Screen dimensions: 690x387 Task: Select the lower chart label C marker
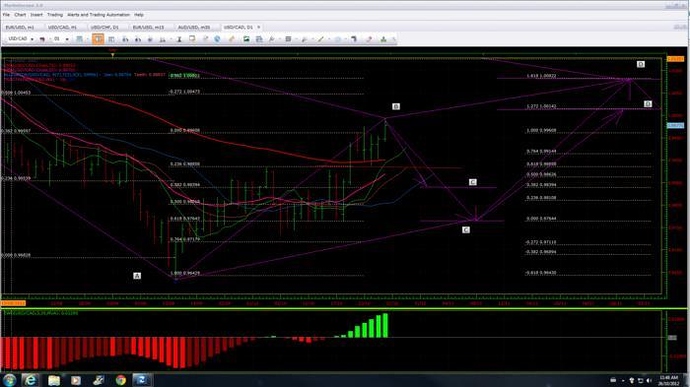pyautogui.click(x=466, y=230)
